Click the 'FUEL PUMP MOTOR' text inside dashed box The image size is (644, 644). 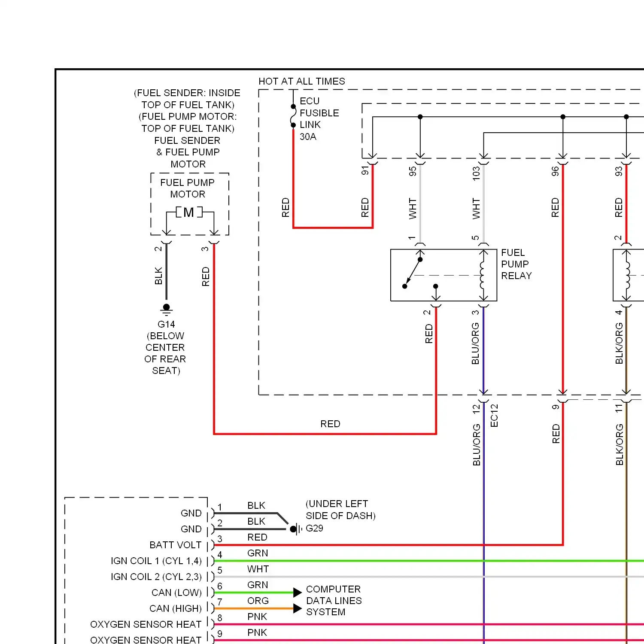(x=188, y=188)
